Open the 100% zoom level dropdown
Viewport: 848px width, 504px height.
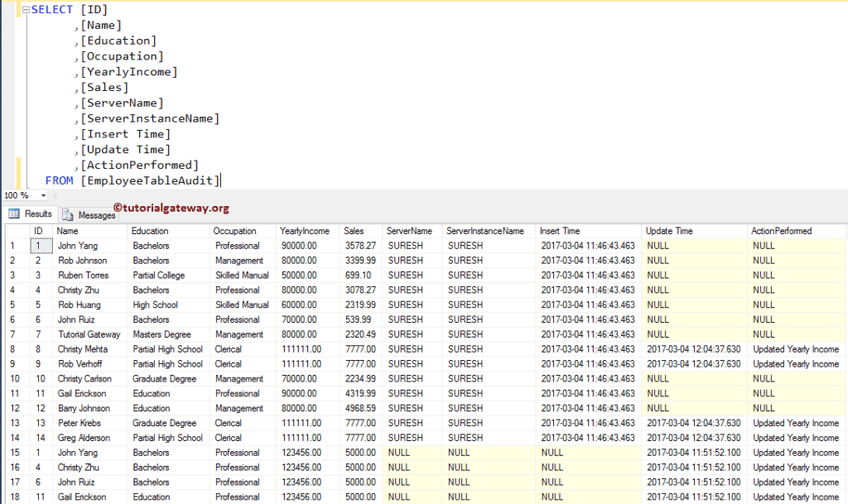[x=21, y=195]
